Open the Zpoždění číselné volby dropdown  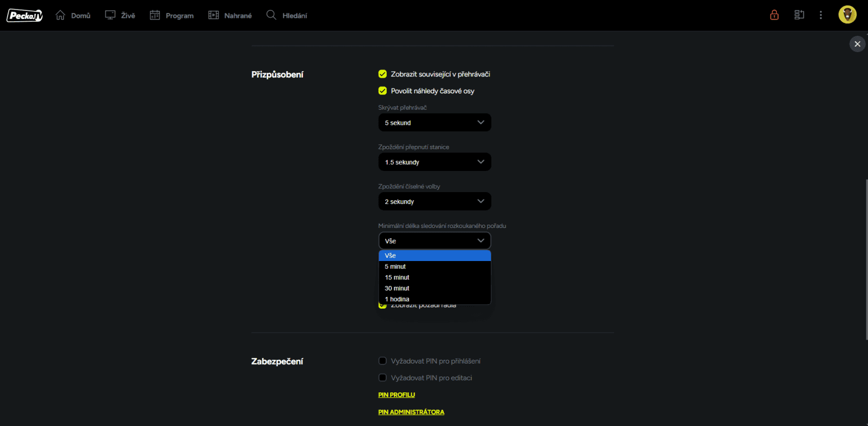click(435, 201)
